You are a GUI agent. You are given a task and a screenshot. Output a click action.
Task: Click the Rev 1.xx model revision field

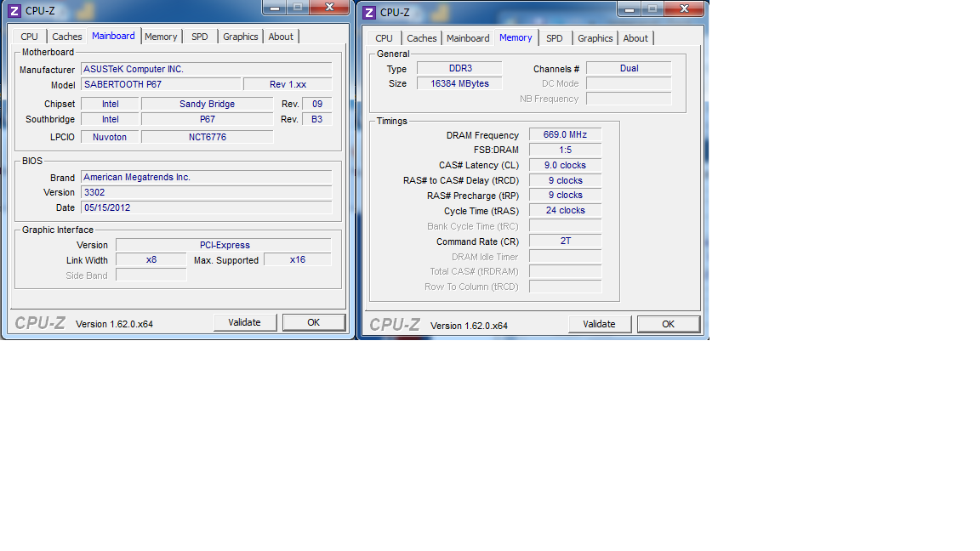288,84
